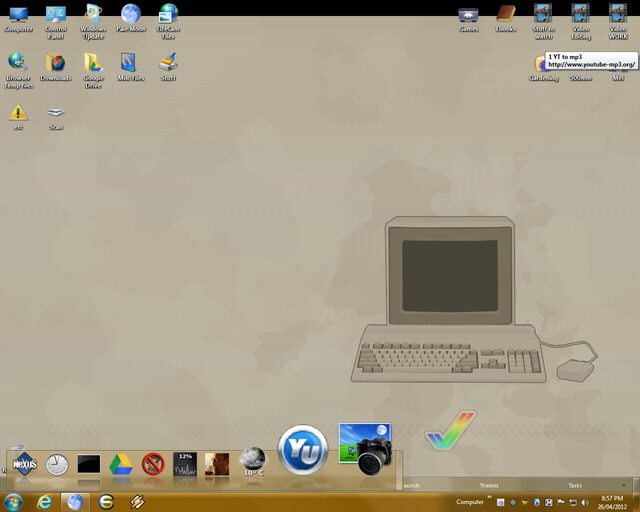Open the Google Drive desktop folder
Viewport: 640px width, 512px height.
tap(93, 71)
